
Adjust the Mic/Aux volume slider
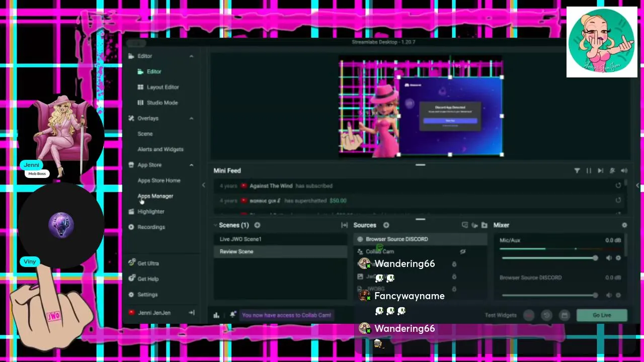click(x=549, y=258)
